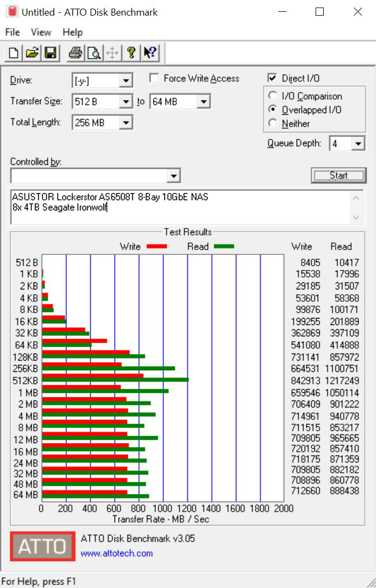Visit the www.attotech.com link
Screen dimensions: 376x588
coord(117,554)
